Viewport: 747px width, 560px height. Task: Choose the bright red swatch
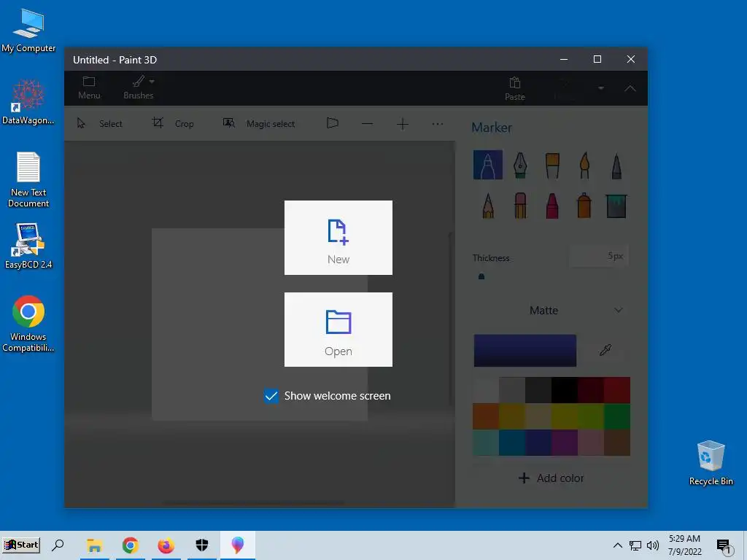tap(617, 391)
